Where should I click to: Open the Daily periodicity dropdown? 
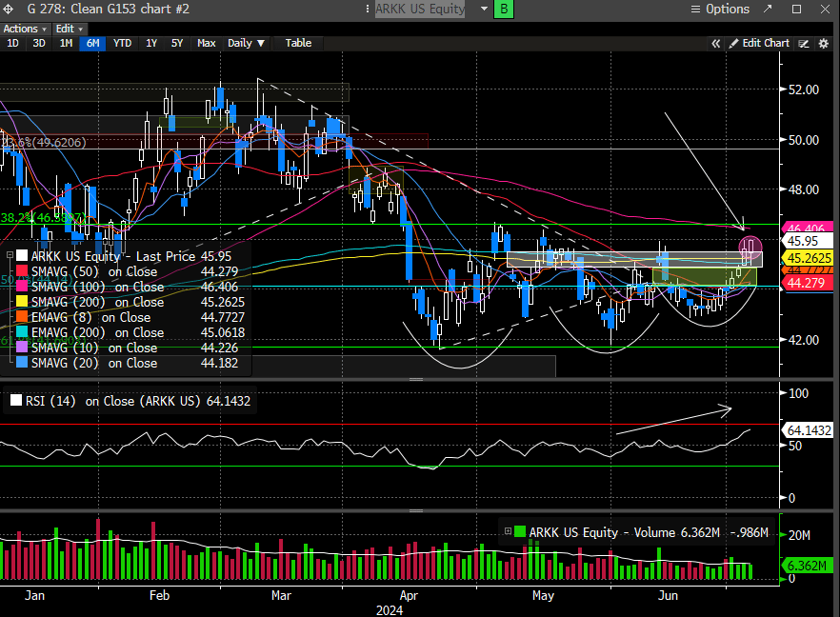click(246, 44)
